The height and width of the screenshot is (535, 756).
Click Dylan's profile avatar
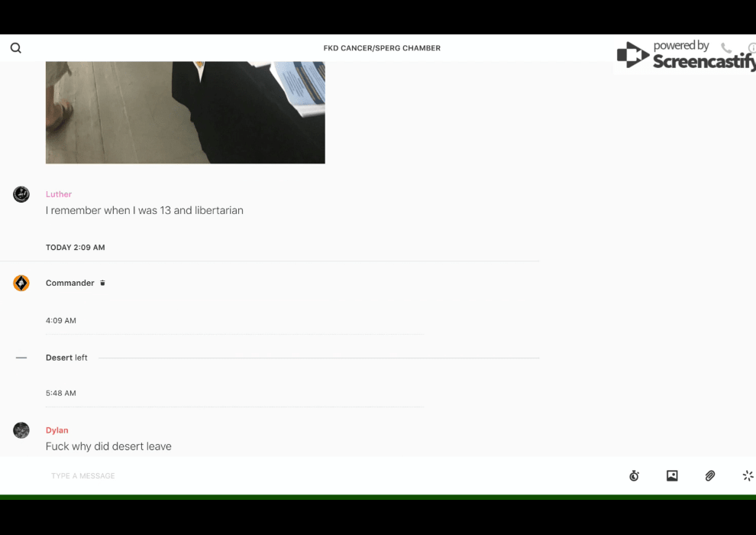point(21,430)
